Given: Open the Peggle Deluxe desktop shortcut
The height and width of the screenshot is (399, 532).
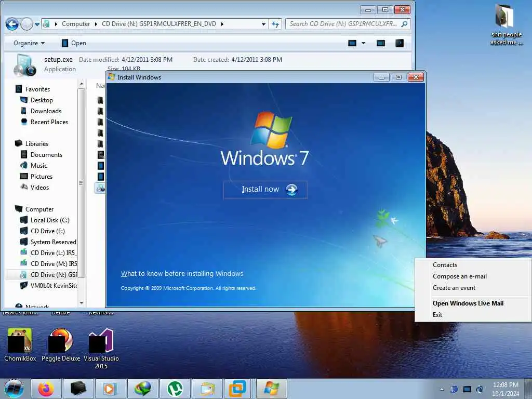Looking at the screenshot, I should (61, 345).
